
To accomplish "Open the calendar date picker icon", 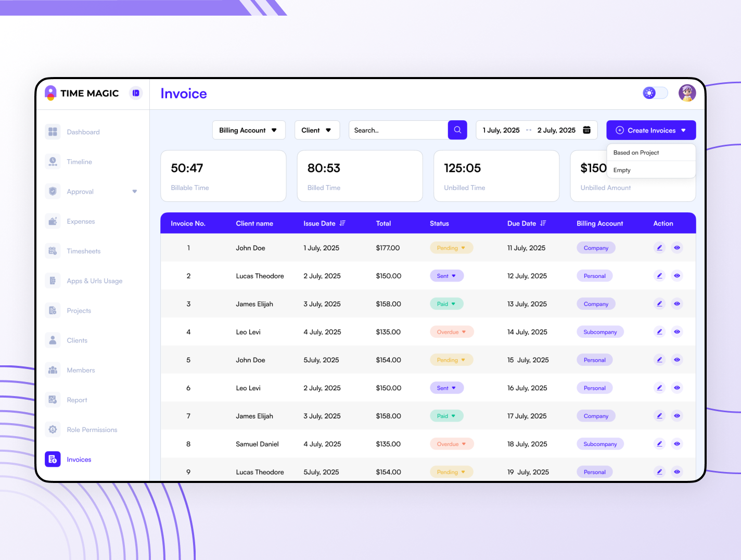I will (586, 130).
